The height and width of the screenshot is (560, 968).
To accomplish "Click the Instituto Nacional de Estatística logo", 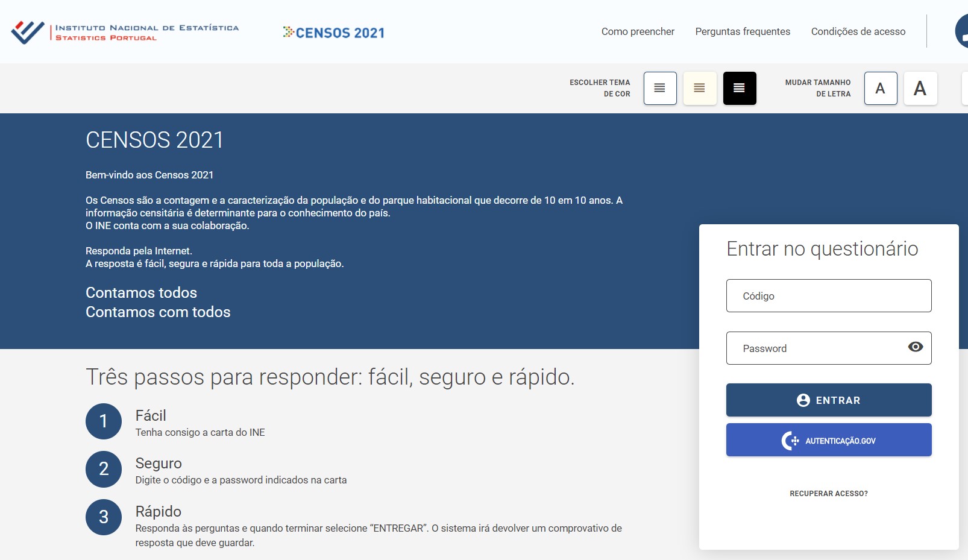I will (125, 32).
